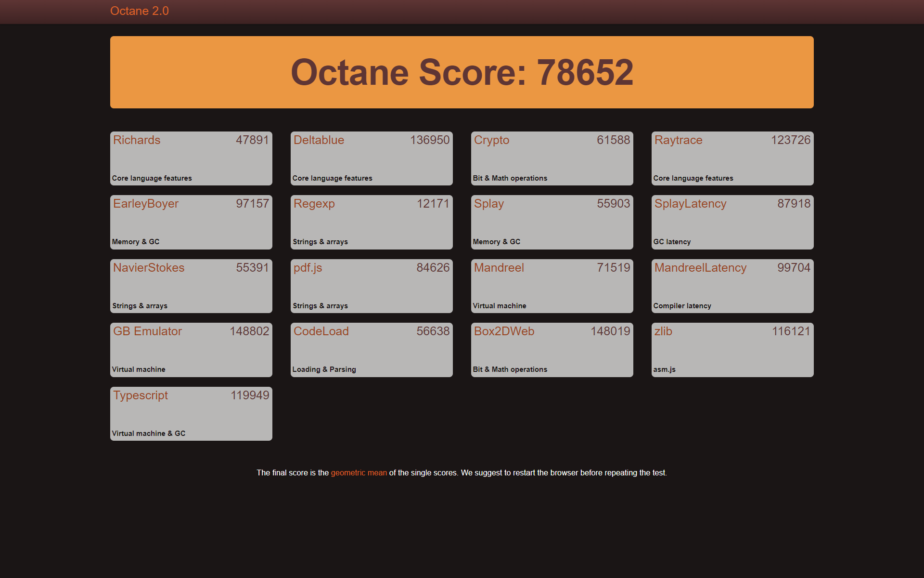Click 'Core language features' under Richards

(152, 178)
